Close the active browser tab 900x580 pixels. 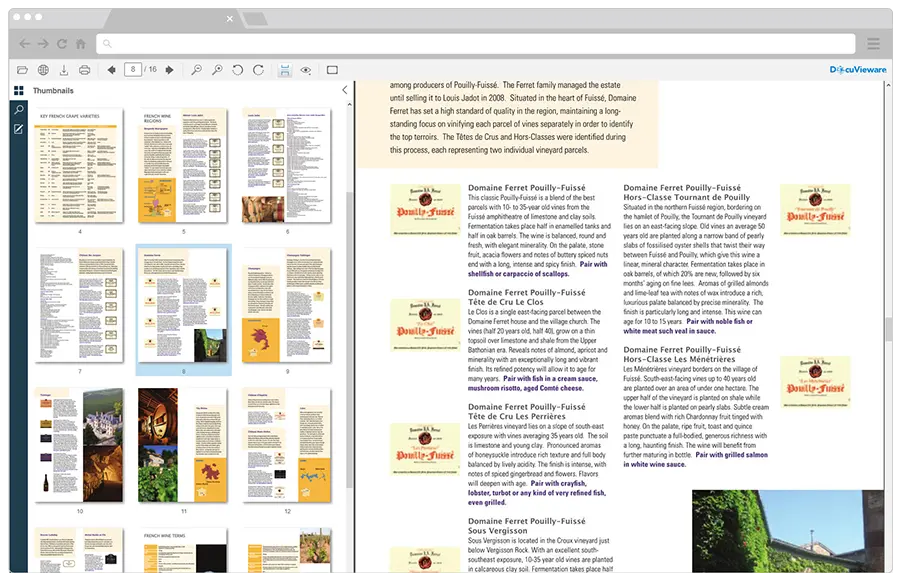tap(230, 19)
